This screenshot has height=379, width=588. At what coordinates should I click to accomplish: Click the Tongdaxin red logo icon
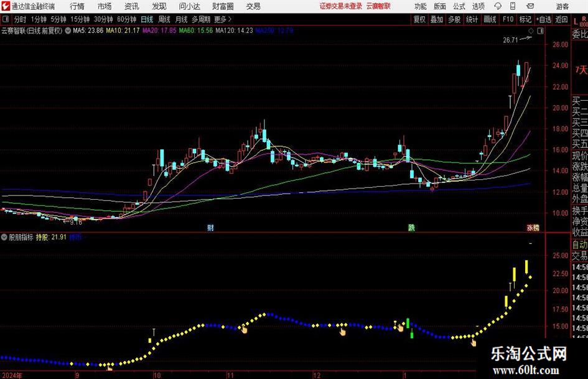pyautogui.click(x=5, y=6)
